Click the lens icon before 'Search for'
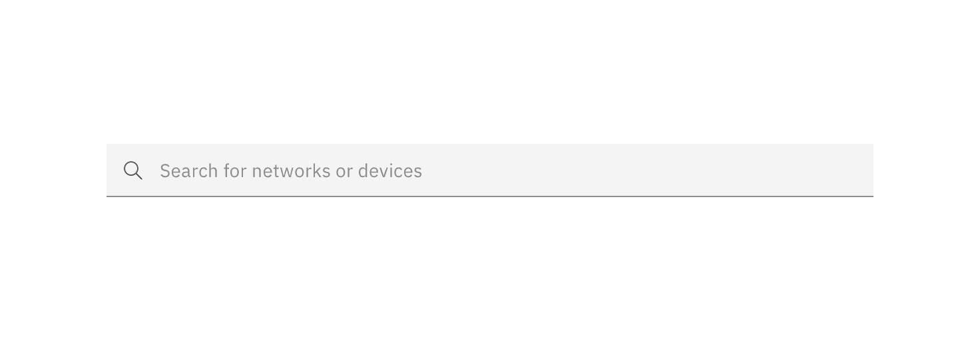Viewport: 980px width, 341px height. coord(133,170)
